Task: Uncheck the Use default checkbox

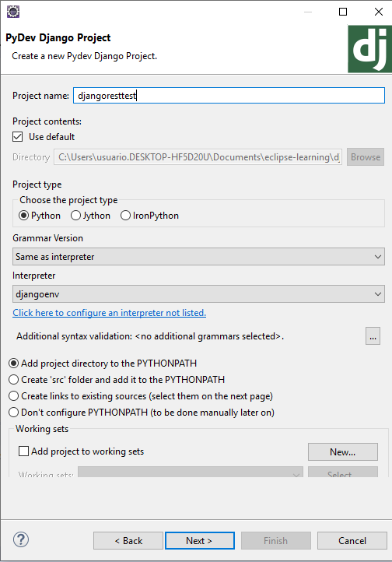Action: point(18,136)
